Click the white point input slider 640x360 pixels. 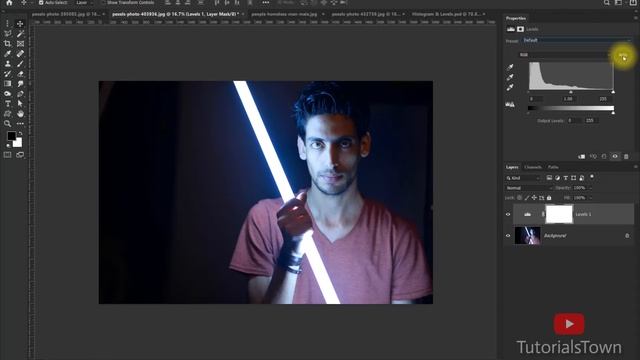613,92
